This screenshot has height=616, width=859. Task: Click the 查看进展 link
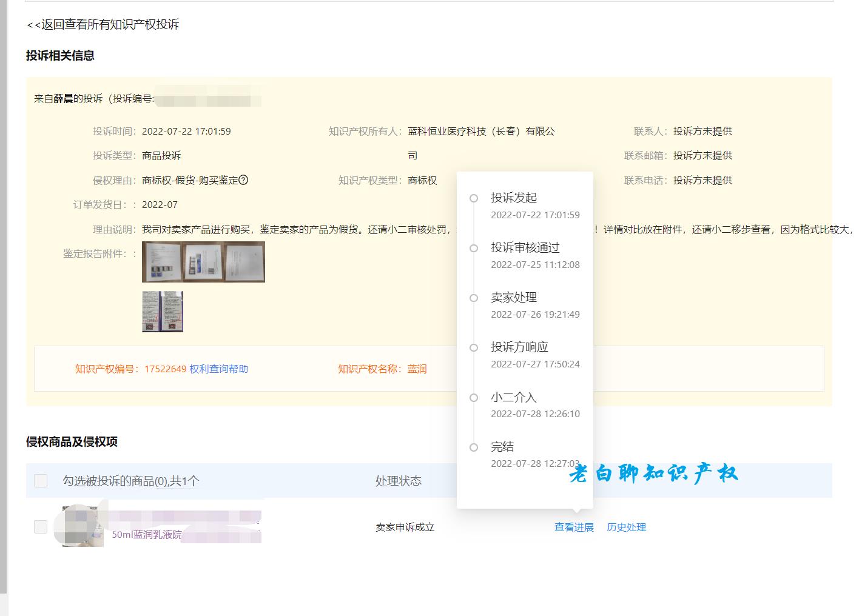(x=574, y=527)
